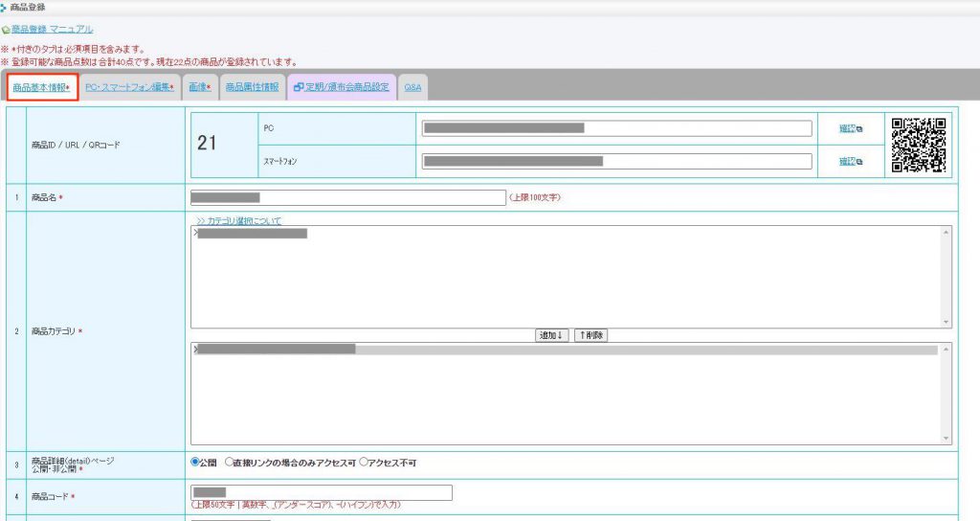
Task: Open the 商品属性情報 tab
Action: pos(253,87)
